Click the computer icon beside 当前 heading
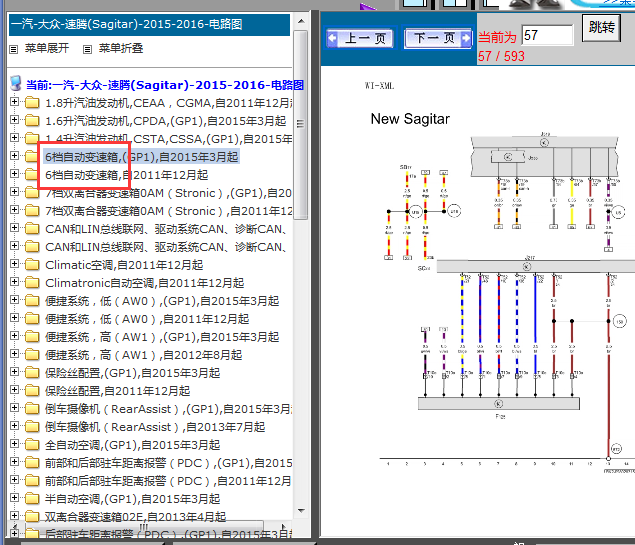Viewport: 635px width, 545px height. pos(16,83)
